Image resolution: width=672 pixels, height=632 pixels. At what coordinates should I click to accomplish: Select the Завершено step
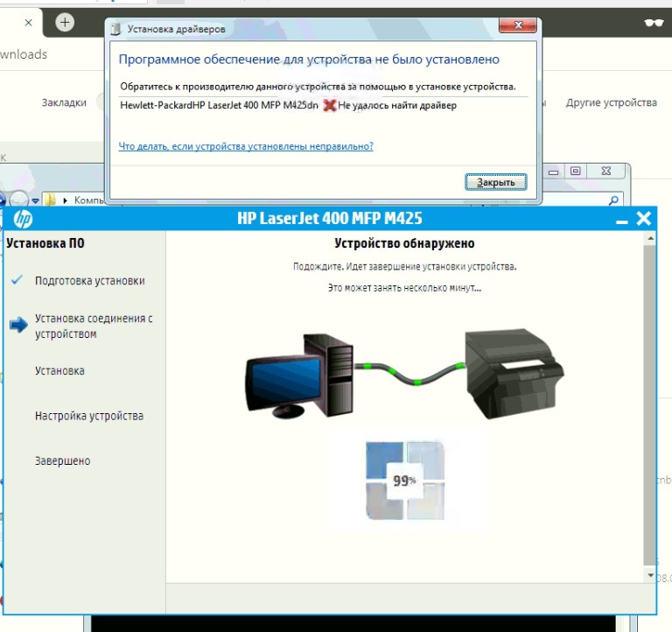pos(63,461)
